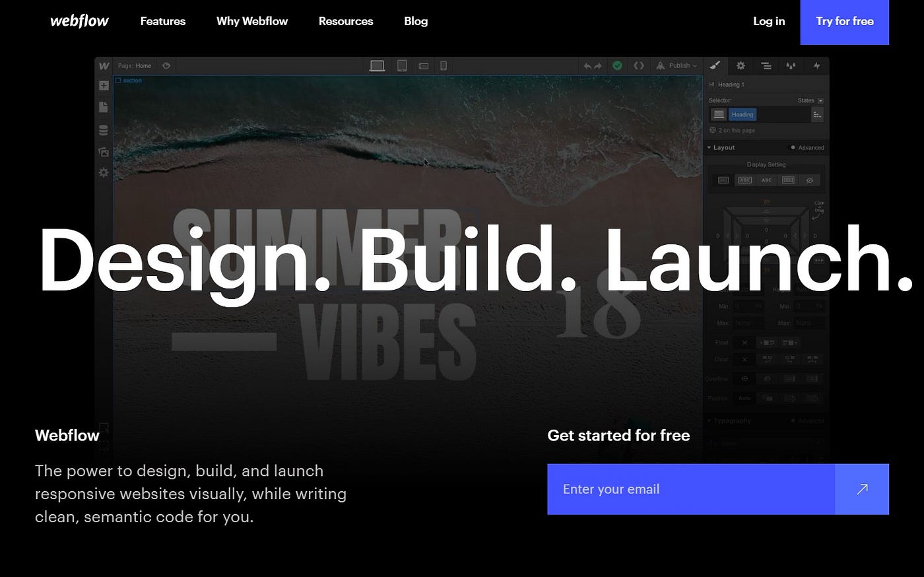924x577 pixels.
Task: Click the Try for free button
Action: (844, 22)
